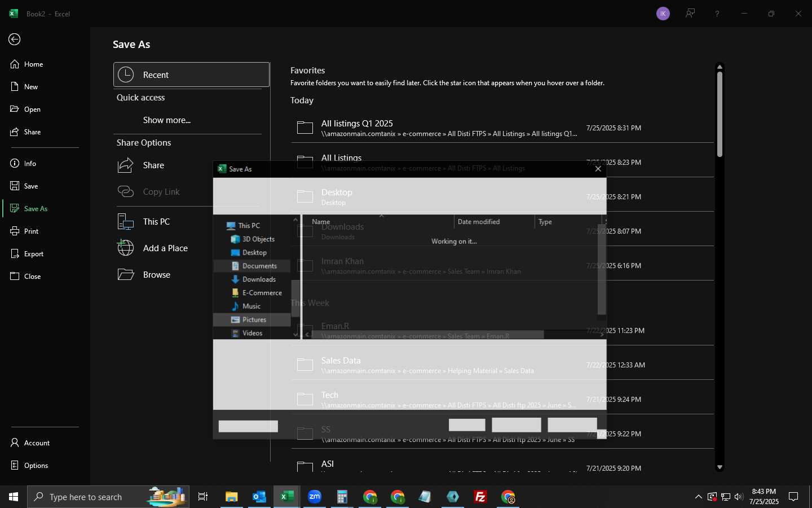Switch to Outlook in the taskbar
Image resolution: width=812 pixels, height=508 pixels.
click(259, 497)
